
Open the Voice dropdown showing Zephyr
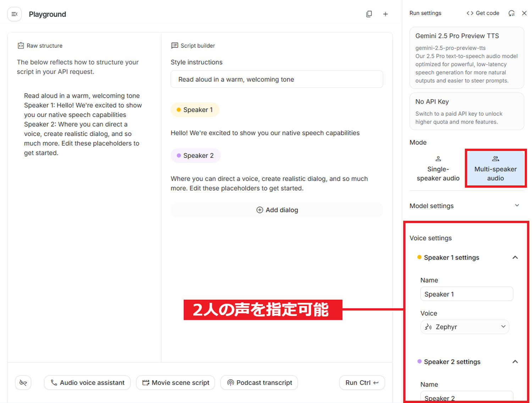coord(465,327)
